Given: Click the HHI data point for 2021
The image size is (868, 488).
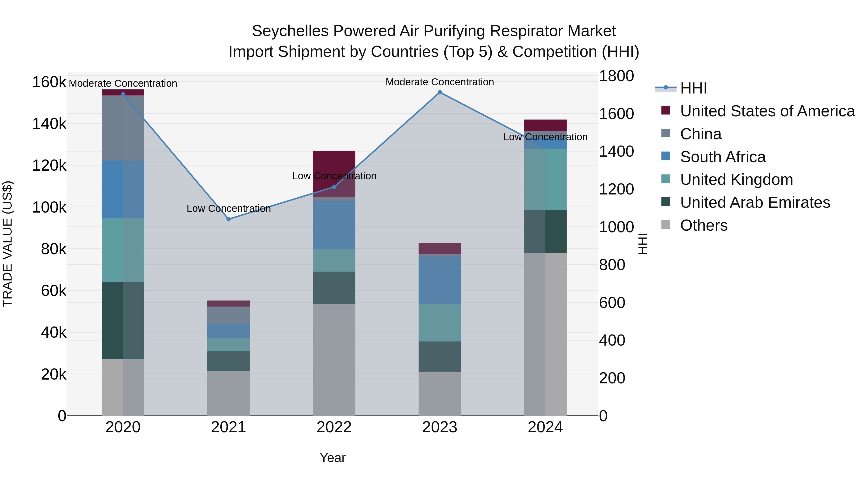Looking at the screenshot, I should pyautogui.click(x=229, y=219).
